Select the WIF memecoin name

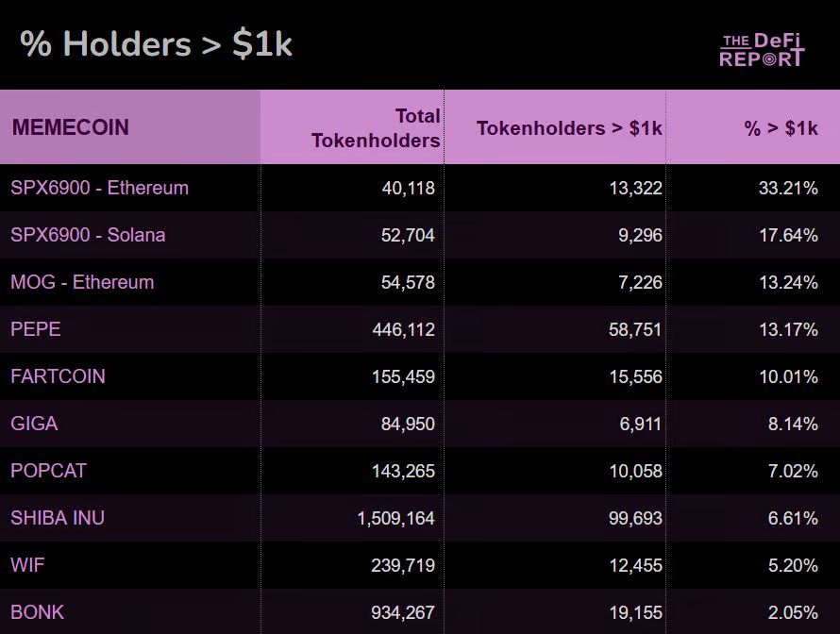tap(27, 565)
